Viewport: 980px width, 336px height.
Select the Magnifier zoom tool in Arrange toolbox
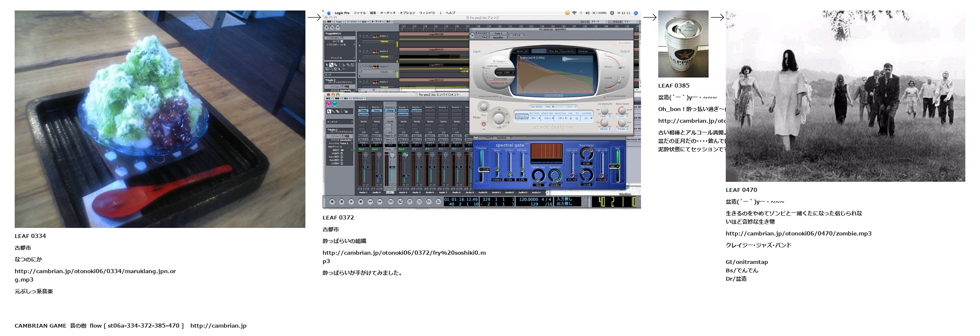click(x=331, y=69)
